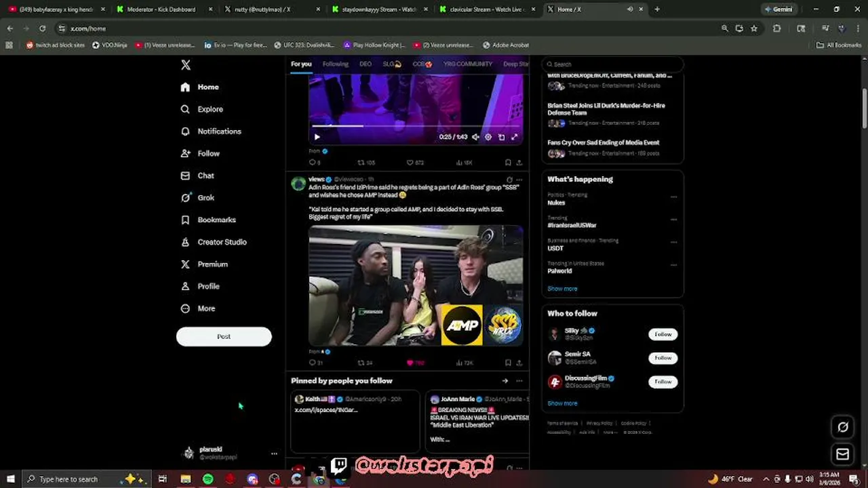Repost the views post

point(365,363)
